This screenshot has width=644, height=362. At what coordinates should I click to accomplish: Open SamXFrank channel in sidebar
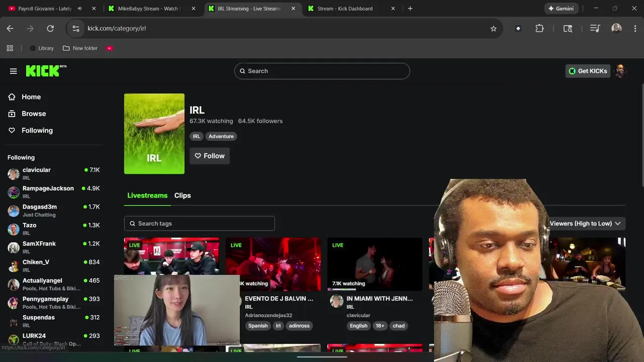53,247
